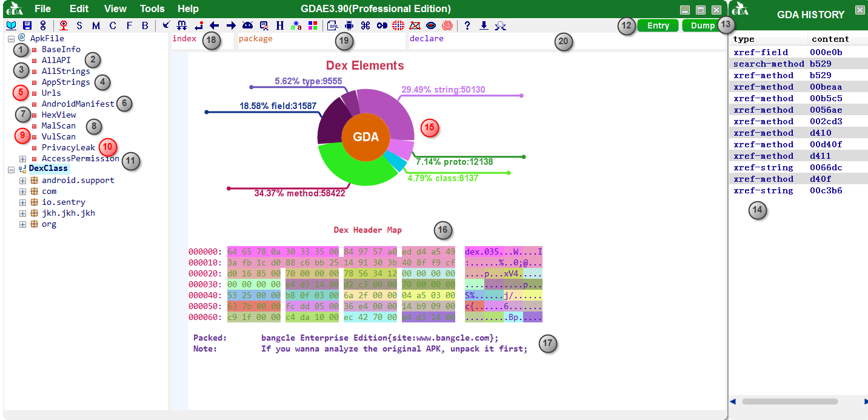Click the XML file toolbar icon
Screen dimensions: 868x420
pyautogui.click(x=333, y=25)
